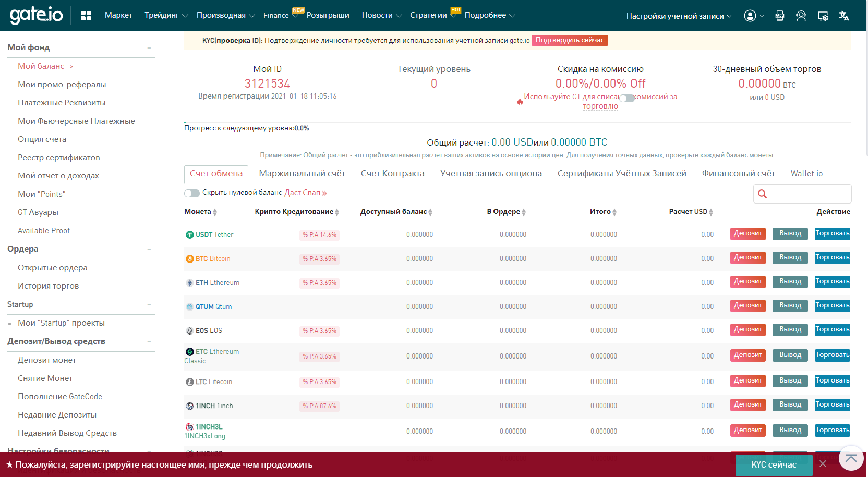Click Торговать button for ETH Ethereum
This screenshot has width=868, height=477.
click(x=833, y=282)
